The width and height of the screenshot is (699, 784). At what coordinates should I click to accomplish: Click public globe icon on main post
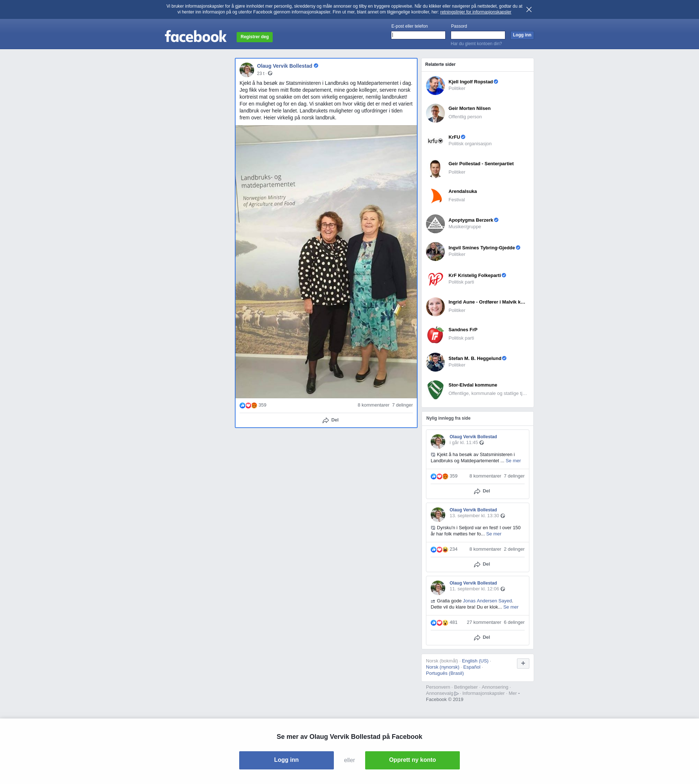click(x=270, y=73)
